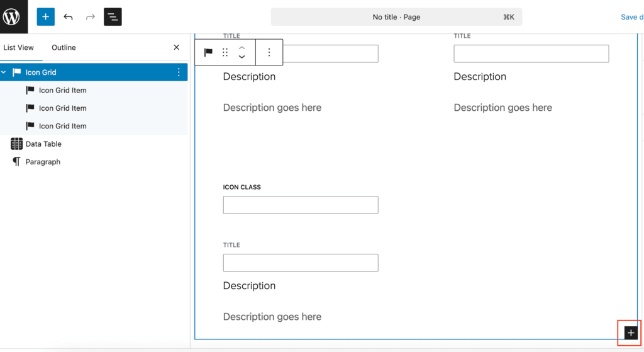The image size is (644, 352).
Task: Move block up with the up chevron
Action: [x=241, y=47]
